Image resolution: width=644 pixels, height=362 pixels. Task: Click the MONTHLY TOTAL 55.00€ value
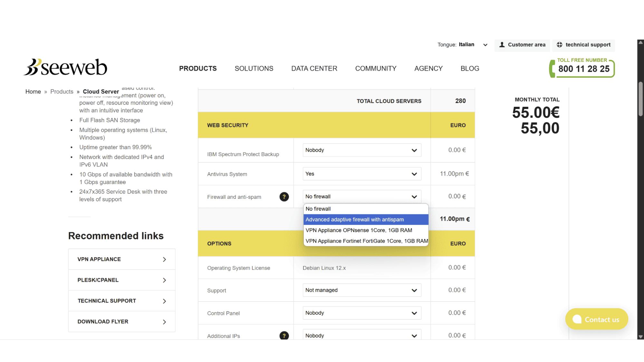pyautogui.click(x=536, y=113)
